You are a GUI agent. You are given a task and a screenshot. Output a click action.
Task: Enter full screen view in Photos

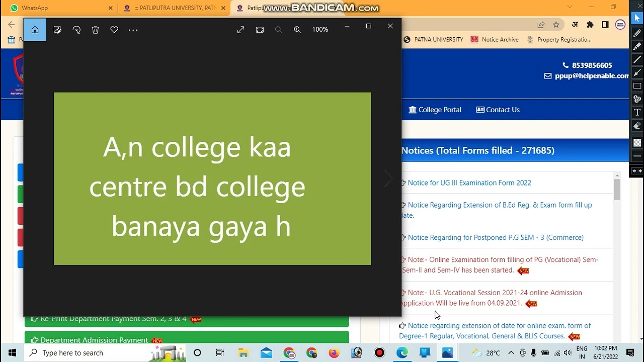[x=241, y=30]
